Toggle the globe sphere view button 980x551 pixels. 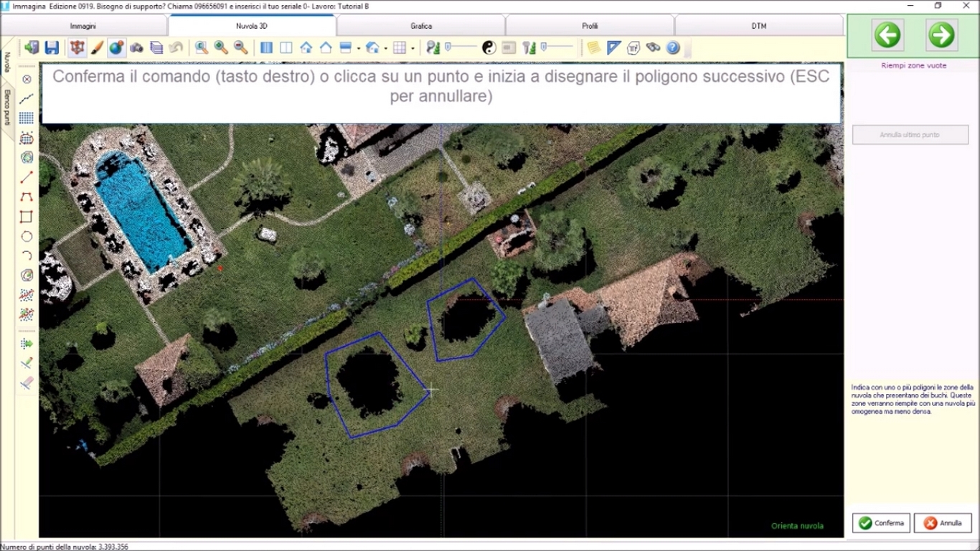tap(116, 48)
